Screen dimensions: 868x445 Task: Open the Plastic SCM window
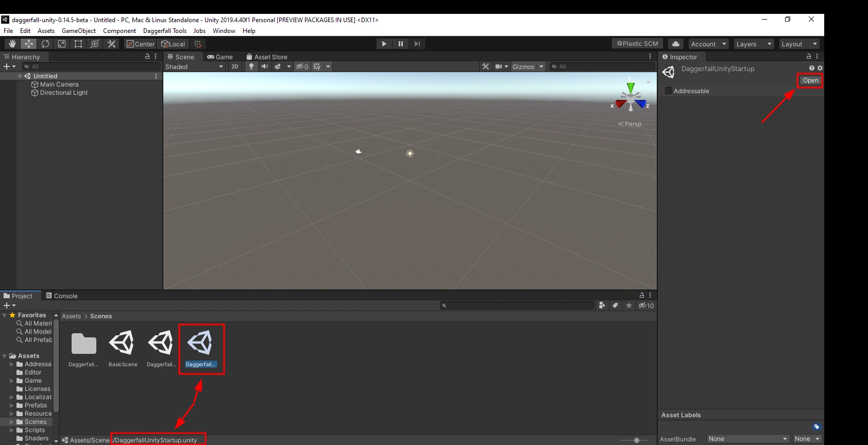coord(638,44)
